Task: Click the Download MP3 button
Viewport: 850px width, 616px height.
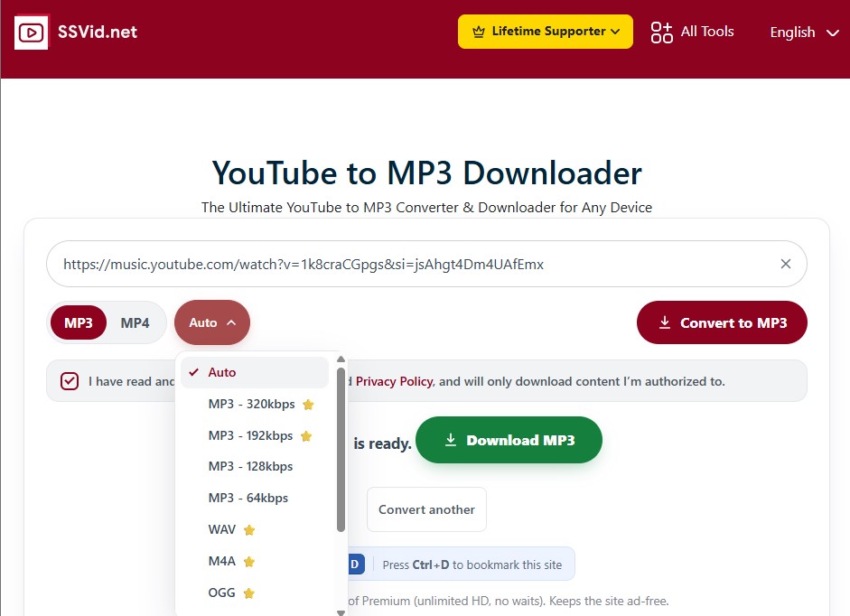Action: [x=509, y=440]
